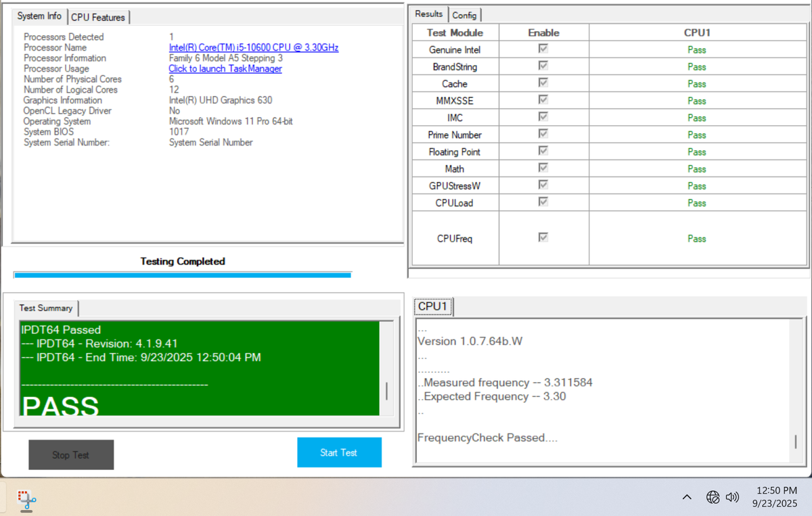The height and width of the screenshot is (516, 812).
Task: Open the Config tab
Action: [x=465, y=15]
